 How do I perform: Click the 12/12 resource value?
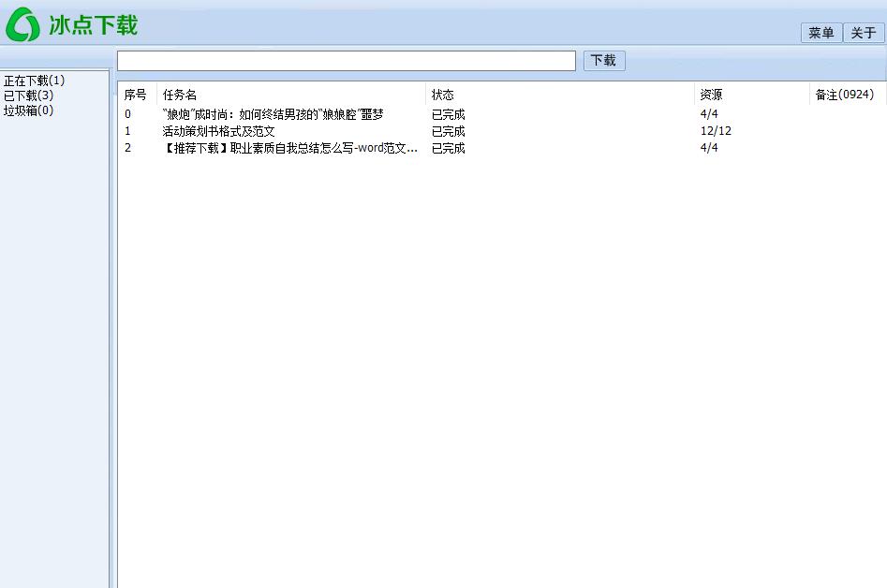coord(716,131)
